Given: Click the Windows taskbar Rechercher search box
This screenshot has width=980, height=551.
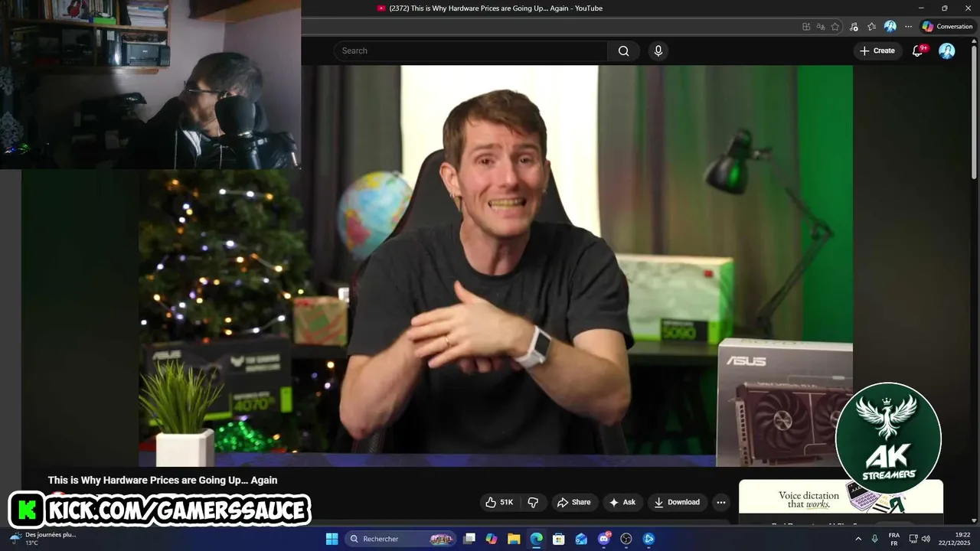Looking at the screenshot, I should tap(400, 539).
